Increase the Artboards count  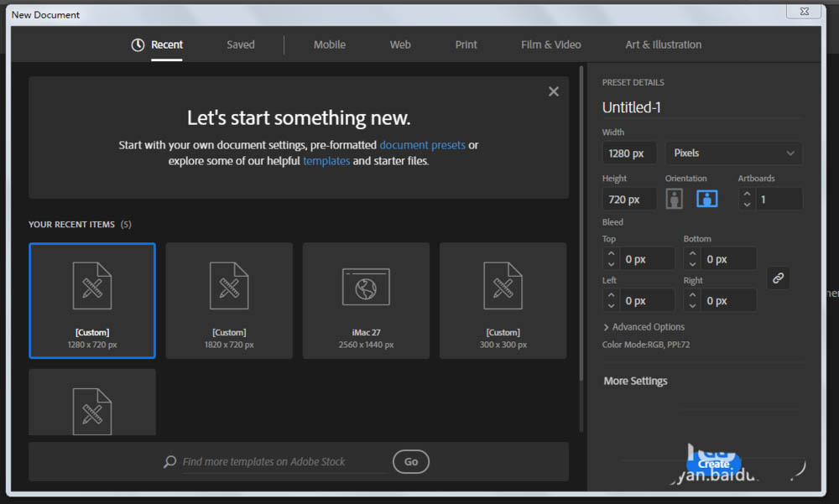pos(747,194)
